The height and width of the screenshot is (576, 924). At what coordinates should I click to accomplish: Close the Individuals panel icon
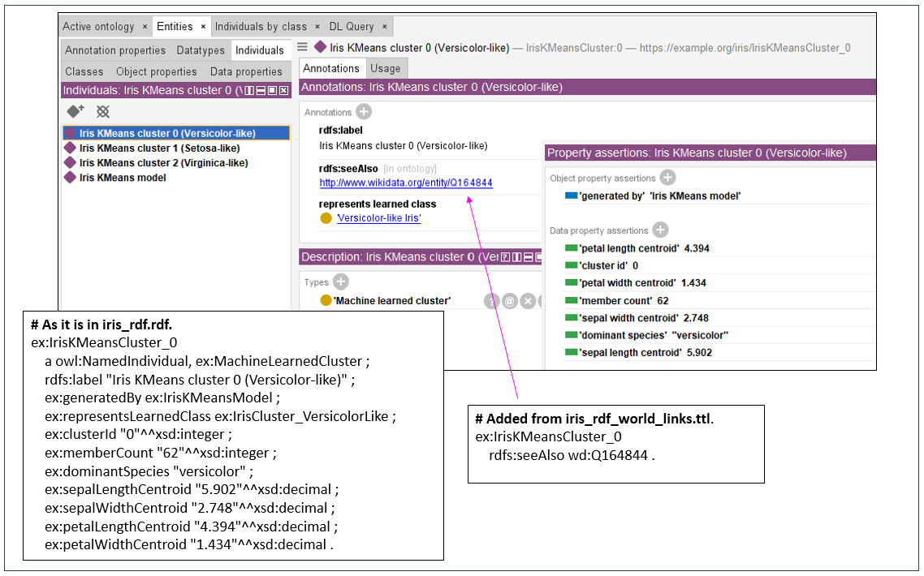click(283, 90)
